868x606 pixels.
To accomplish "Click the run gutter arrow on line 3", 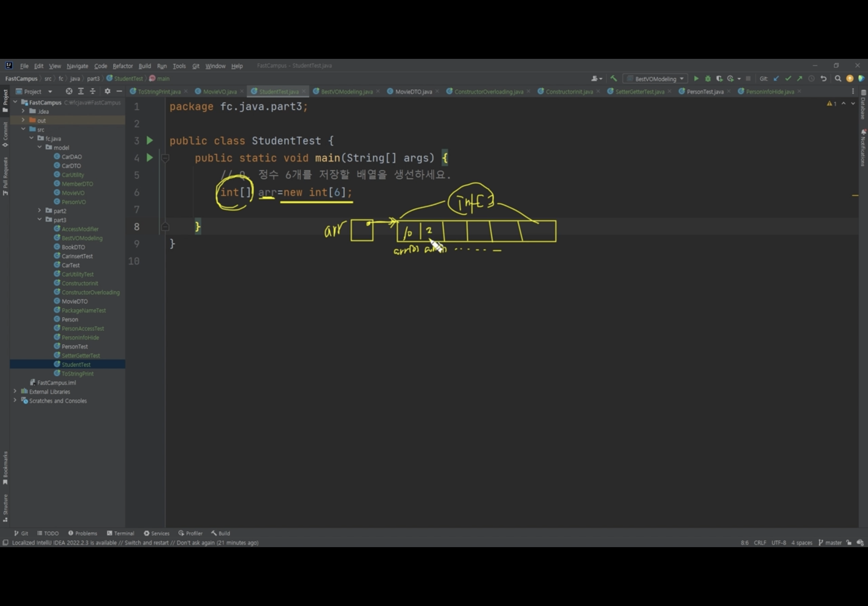I will [x=150, y=141].
